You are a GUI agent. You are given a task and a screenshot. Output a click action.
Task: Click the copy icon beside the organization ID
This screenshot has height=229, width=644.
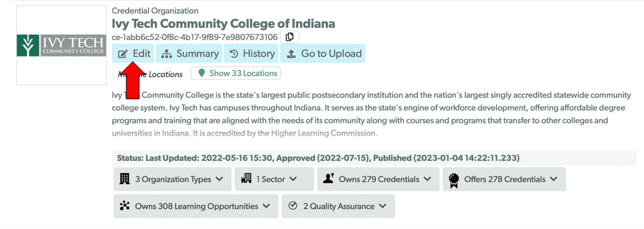(289, 37)
